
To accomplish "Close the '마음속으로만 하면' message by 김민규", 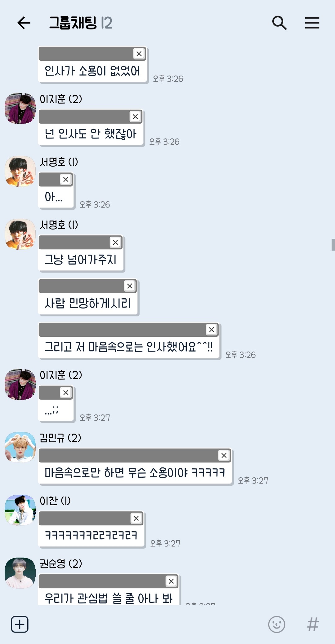I will 224,455.
